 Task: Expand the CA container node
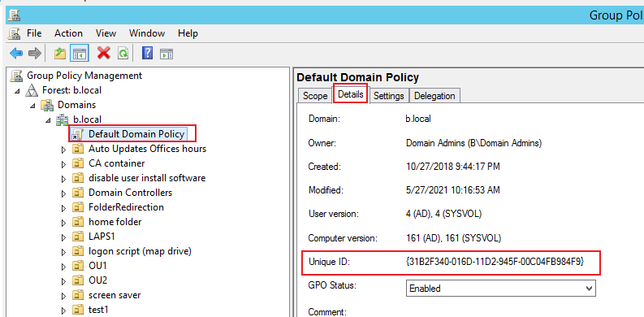point(63,164)
